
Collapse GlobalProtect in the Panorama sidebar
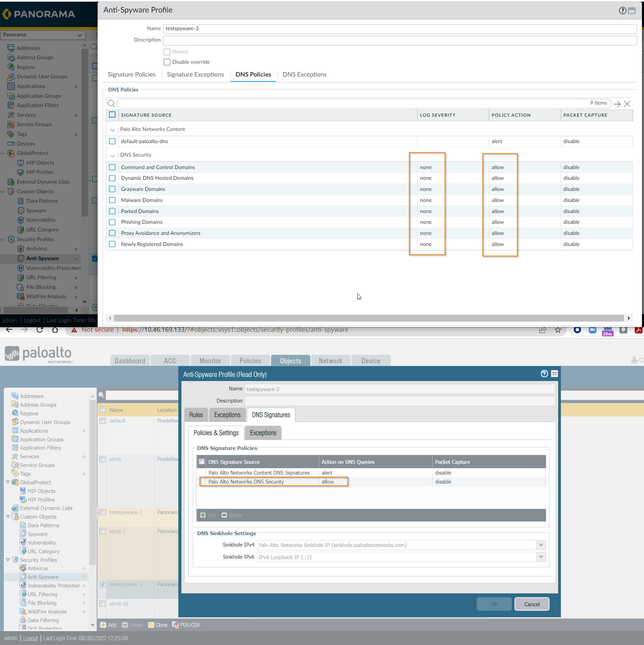pyautogui.click(x=2, y=153)
